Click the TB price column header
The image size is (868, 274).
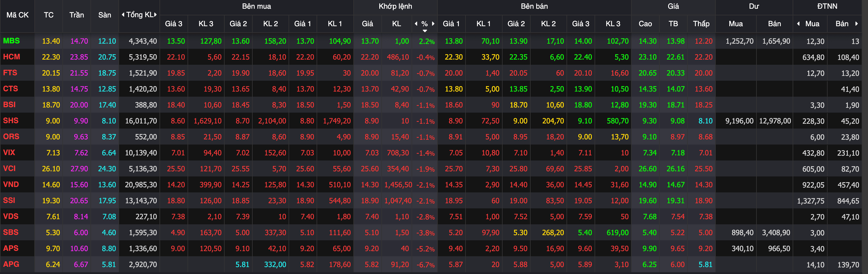point(673,23)
